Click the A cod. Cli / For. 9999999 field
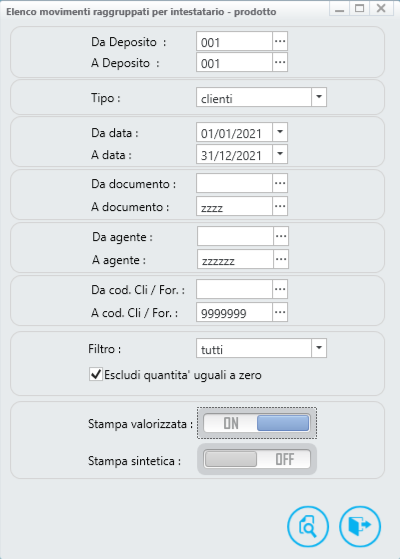Screen dimensions: 400x559 point(234,312)
